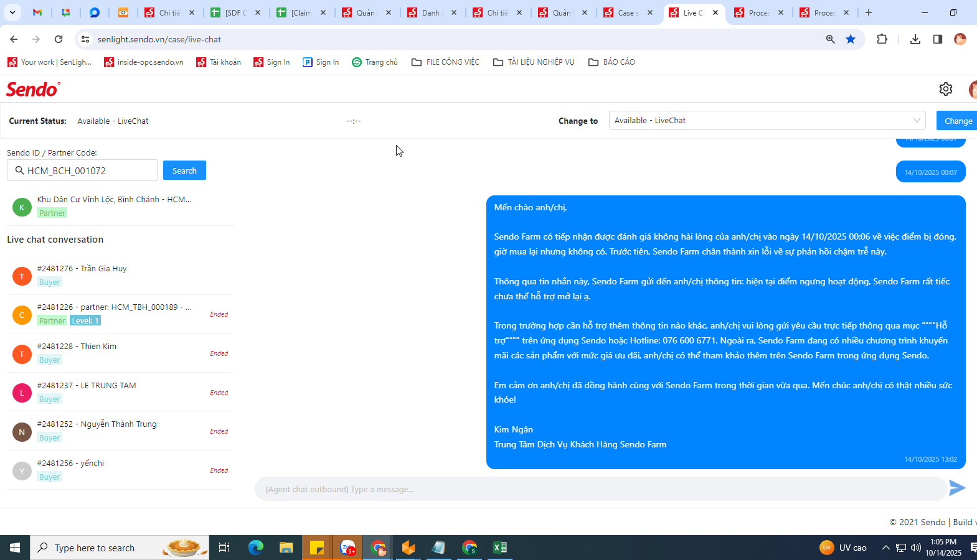Toggle browser side panel icon
The width and height of the screenshot is (977, 560).
(x=937, y=39)
